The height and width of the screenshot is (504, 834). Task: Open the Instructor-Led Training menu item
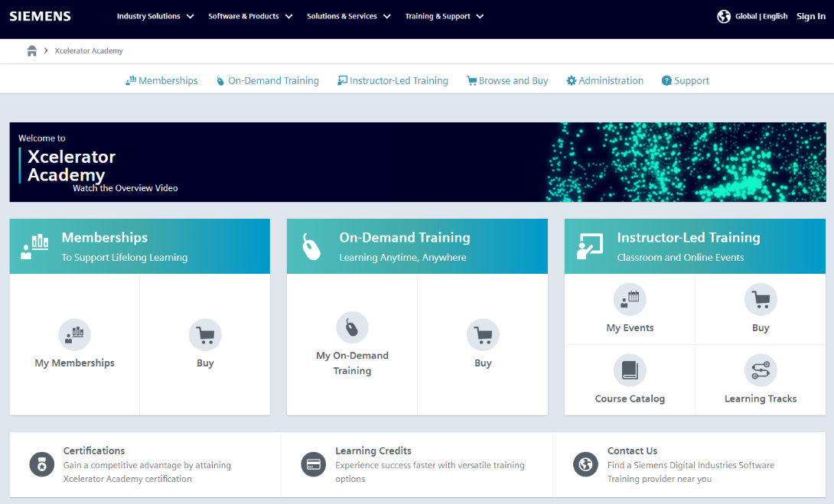pyautogui.click(x=393, y=81)
